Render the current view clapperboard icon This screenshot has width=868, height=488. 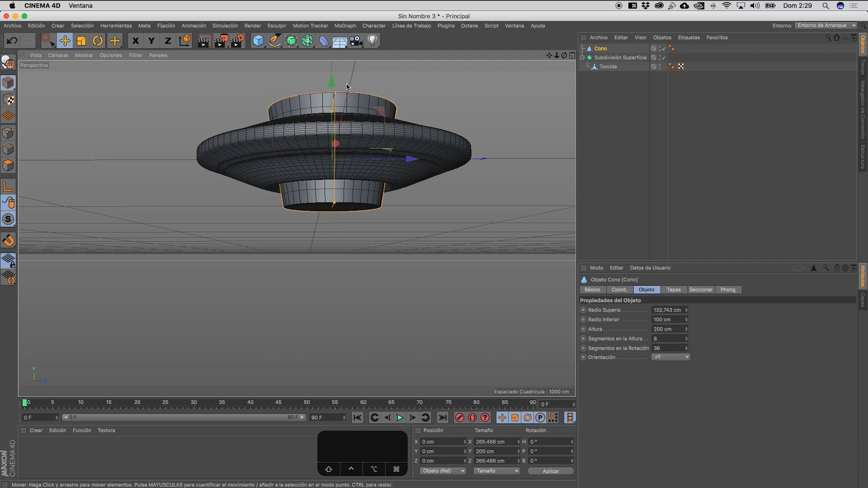(204, 41)
